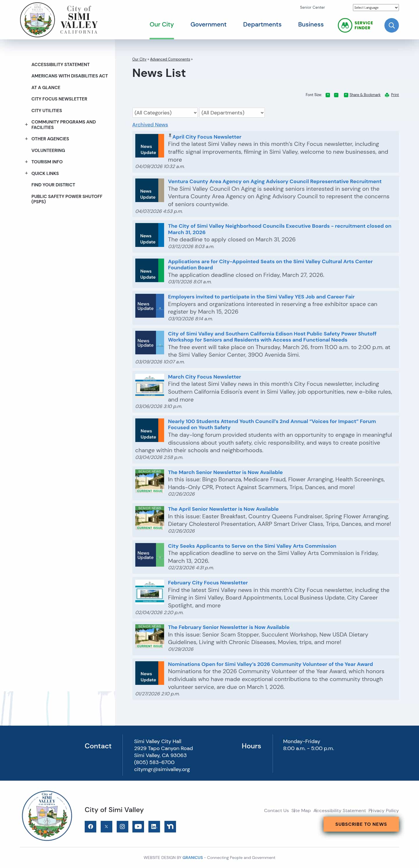Expand the Other Agencies plus
419x868 pixels.
tap(26, 139)
